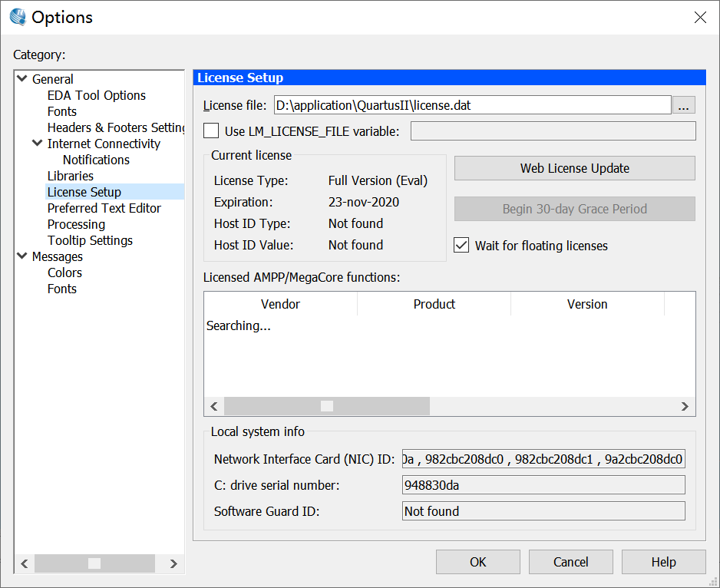This screenshot has height=588, width=720.
Task: Enable Use LM_LICENSE_FILE variable
Action: point(210,130)
